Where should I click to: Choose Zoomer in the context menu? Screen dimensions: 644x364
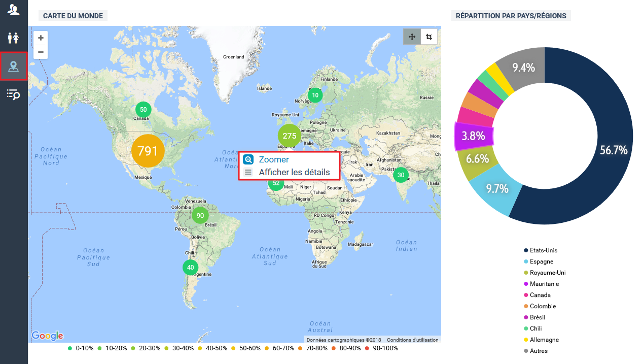[x=274, y=159]
